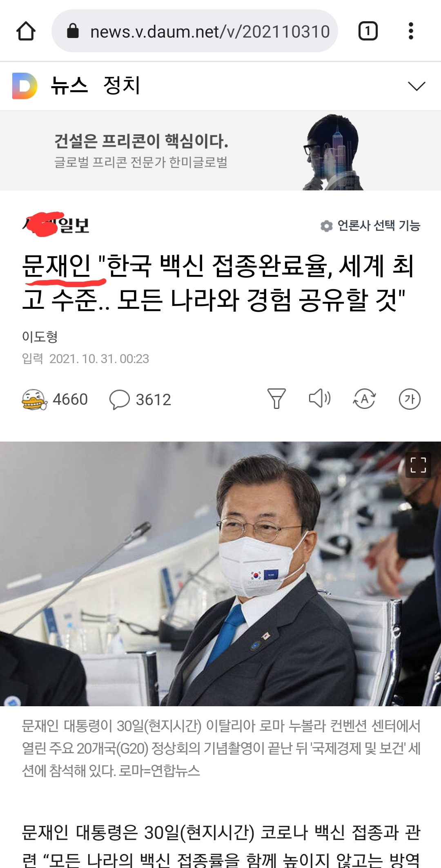Select the 정치 section tab

pos(122,86)
